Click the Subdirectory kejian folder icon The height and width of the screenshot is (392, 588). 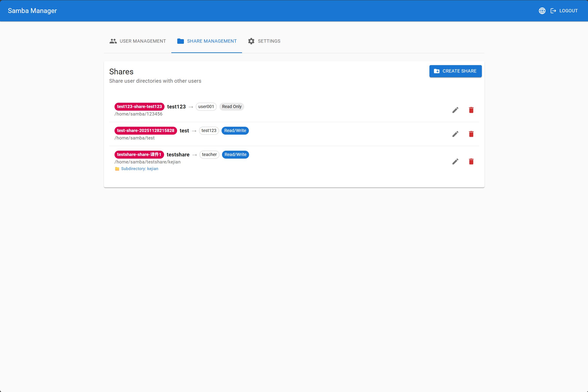[117, 169]
